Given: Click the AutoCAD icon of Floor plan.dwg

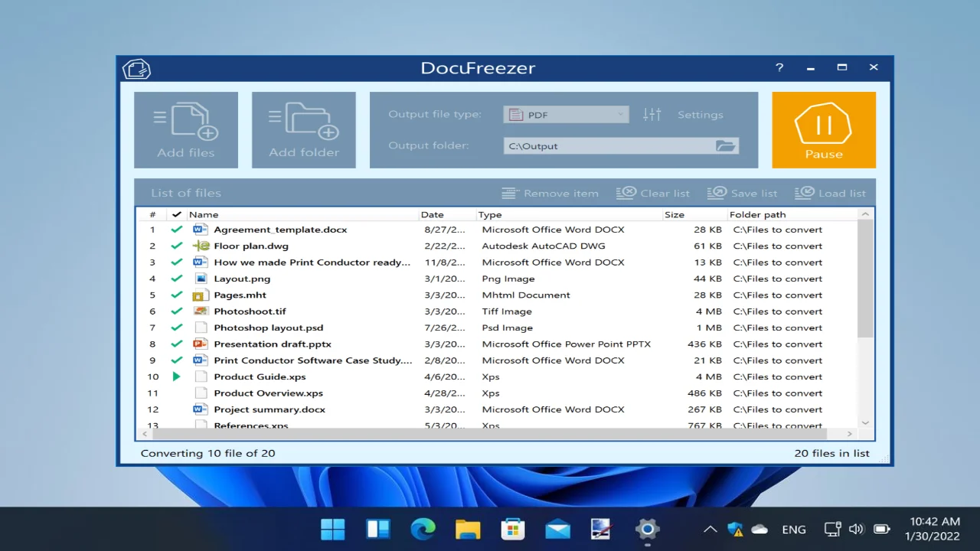Looking at the screenshot, I should (201, 246).
